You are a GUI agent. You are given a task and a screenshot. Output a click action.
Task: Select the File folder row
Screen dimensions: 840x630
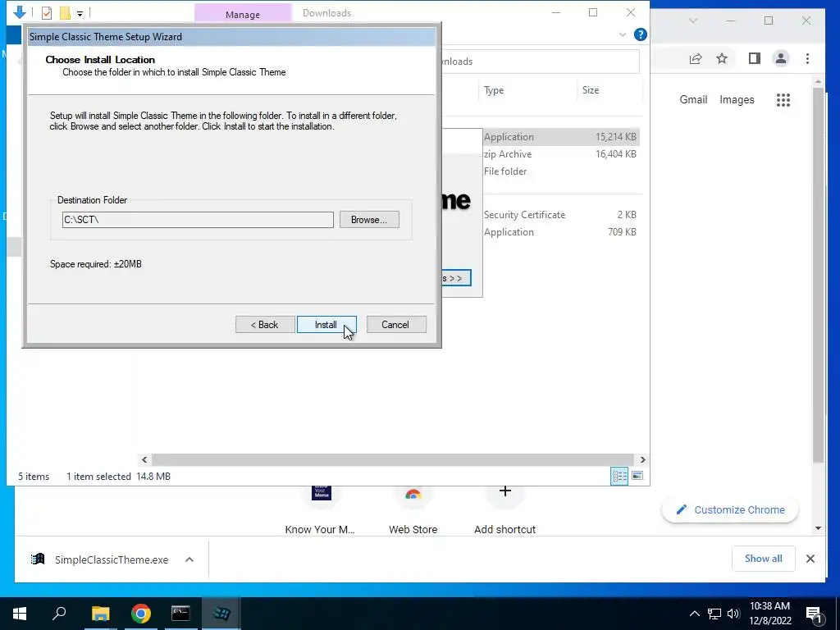[561, 171]
